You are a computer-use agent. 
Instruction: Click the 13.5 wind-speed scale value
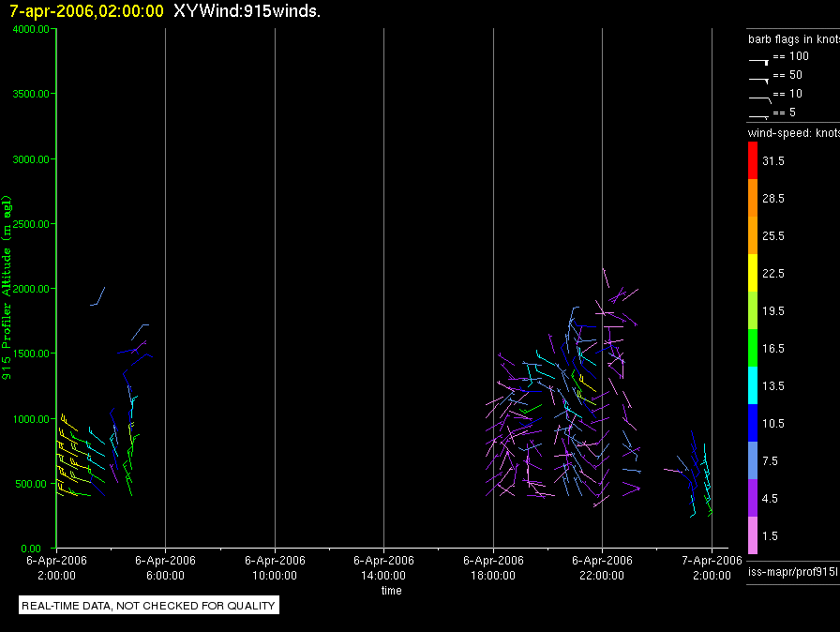[773, 386]
